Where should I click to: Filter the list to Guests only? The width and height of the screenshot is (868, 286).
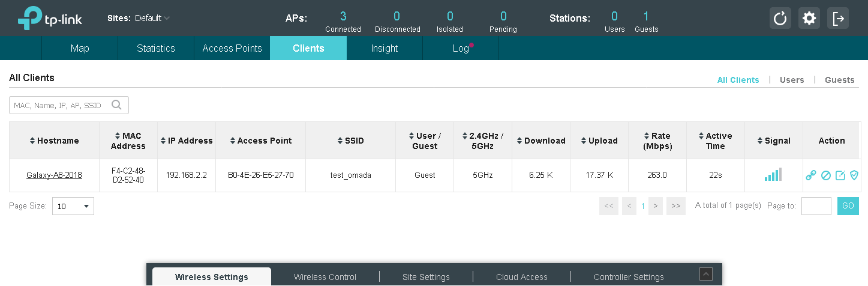coord(839,80)
